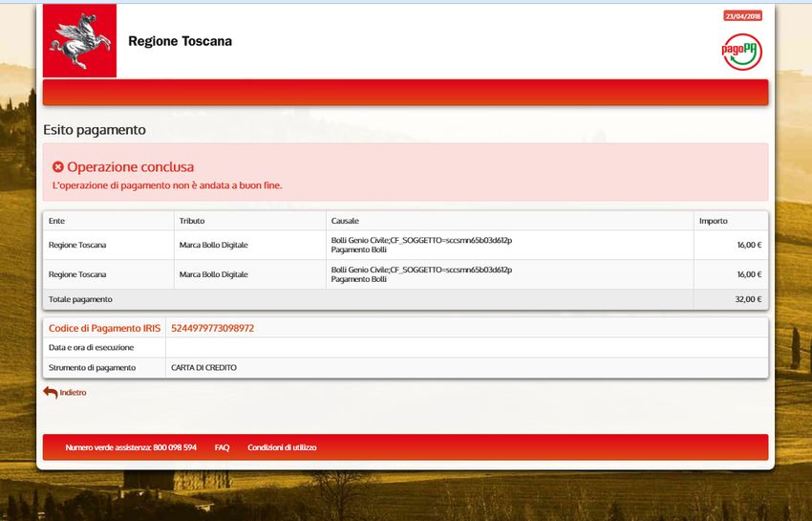
Task: Click the pagoPA logo
Action: (741, 51)
